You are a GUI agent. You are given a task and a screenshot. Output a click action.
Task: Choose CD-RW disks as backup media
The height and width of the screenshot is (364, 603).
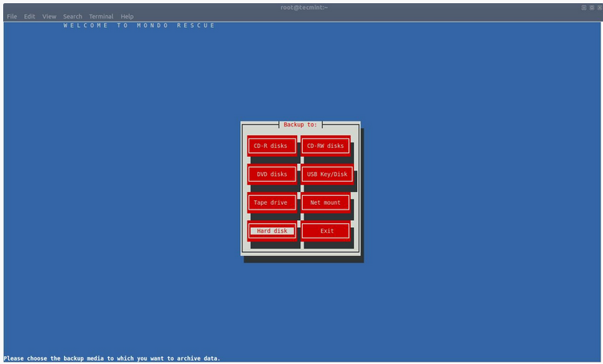325,146
